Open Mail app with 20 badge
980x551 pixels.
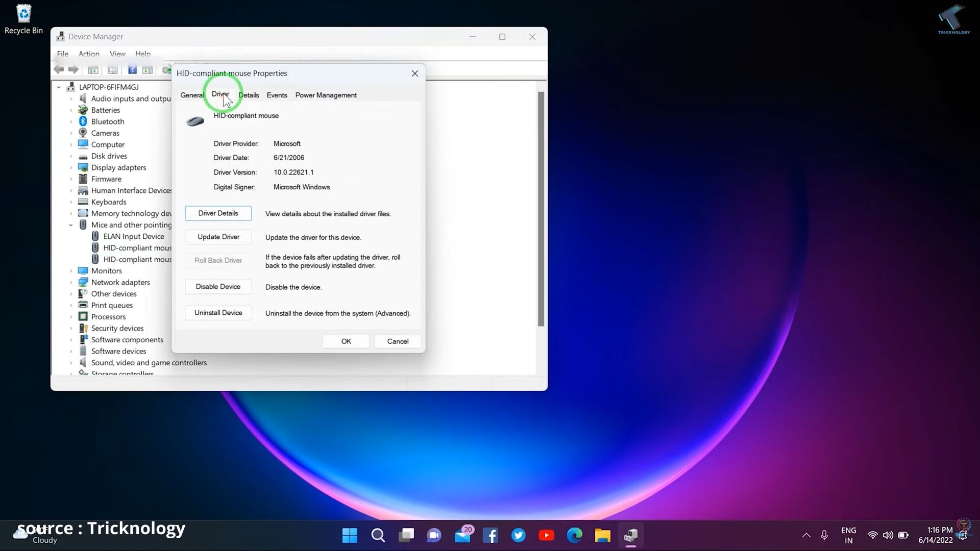coord(463,535)
